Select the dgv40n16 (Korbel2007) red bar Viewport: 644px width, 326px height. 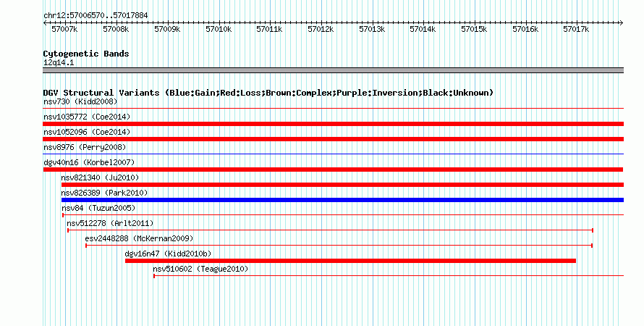[333, 170]
